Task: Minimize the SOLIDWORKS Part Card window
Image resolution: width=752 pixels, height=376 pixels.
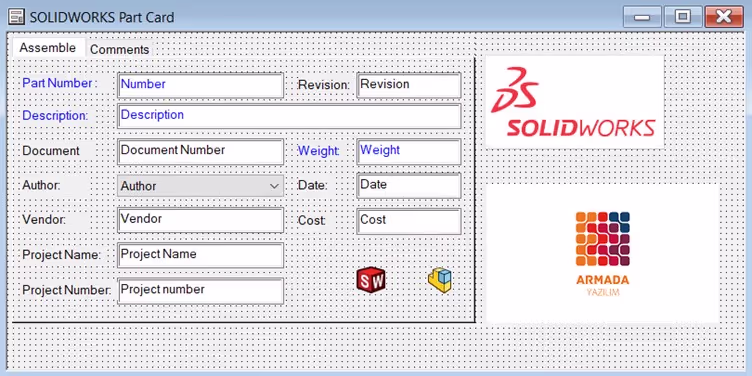Action: pyautogui.click(x=642, y=17)
